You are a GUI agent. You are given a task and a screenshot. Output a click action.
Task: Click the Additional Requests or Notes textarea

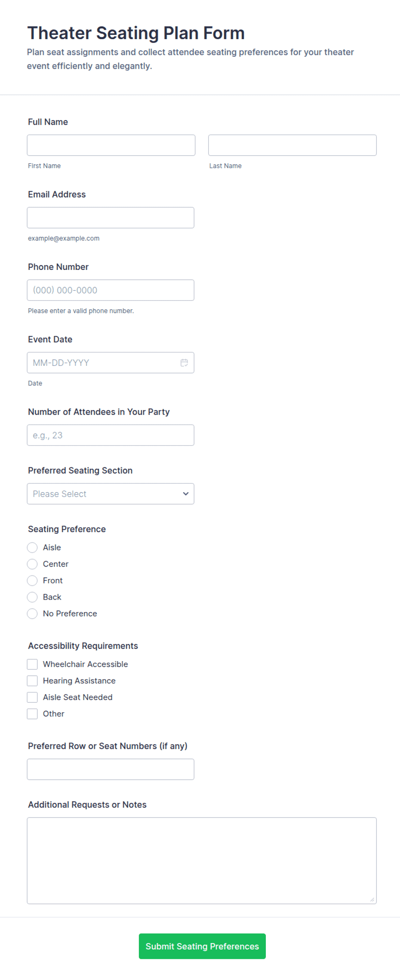202,861
